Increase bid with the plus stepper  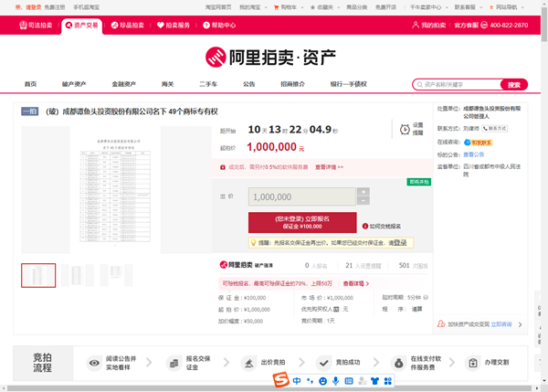point(364,192)
